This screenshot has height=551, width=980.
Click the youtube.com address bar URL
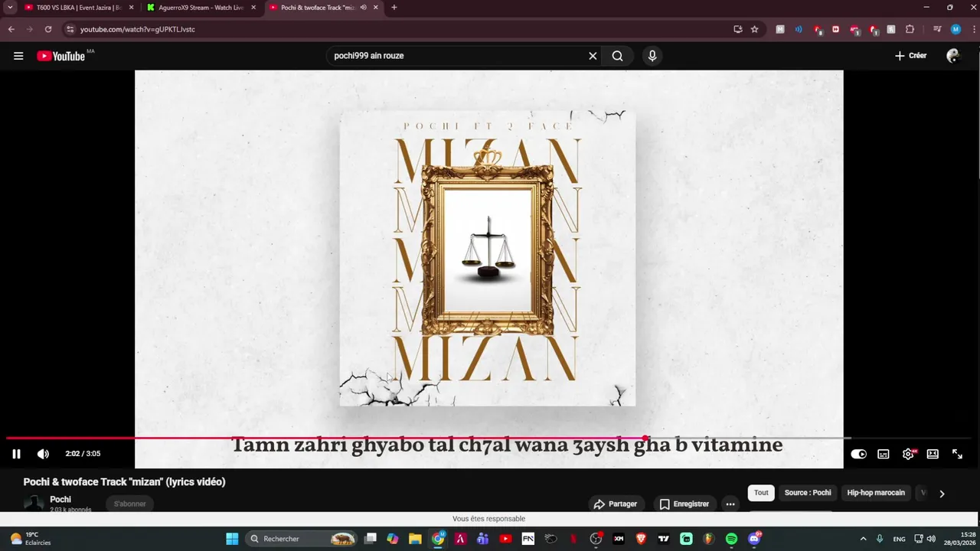[138, 29]
